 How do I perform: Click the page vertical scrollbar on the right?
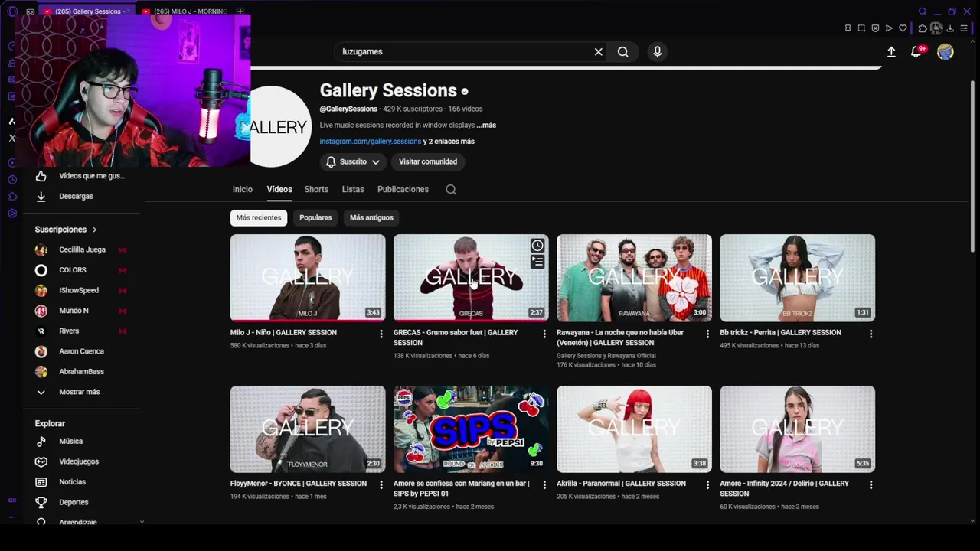tap(973, 165)
